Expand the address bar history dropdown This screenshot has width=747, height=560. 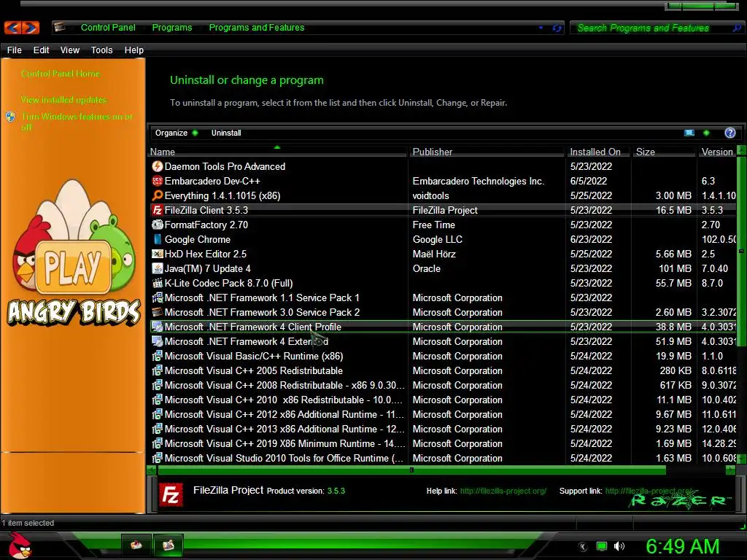point(541,28)
